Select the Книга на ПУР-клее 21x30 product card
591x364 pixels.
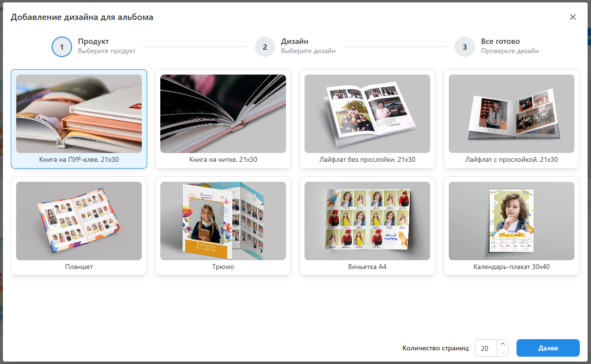click(79, 119)
